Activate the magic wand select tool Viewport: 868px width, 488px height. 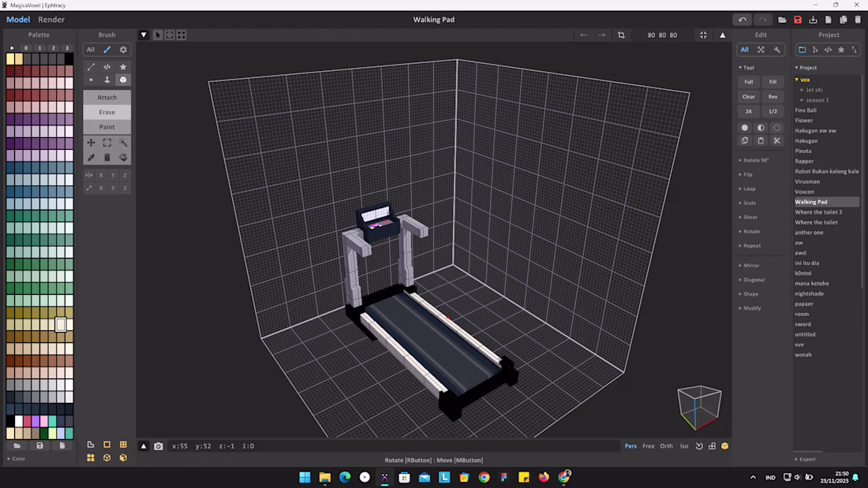click(x=123, y=143)
